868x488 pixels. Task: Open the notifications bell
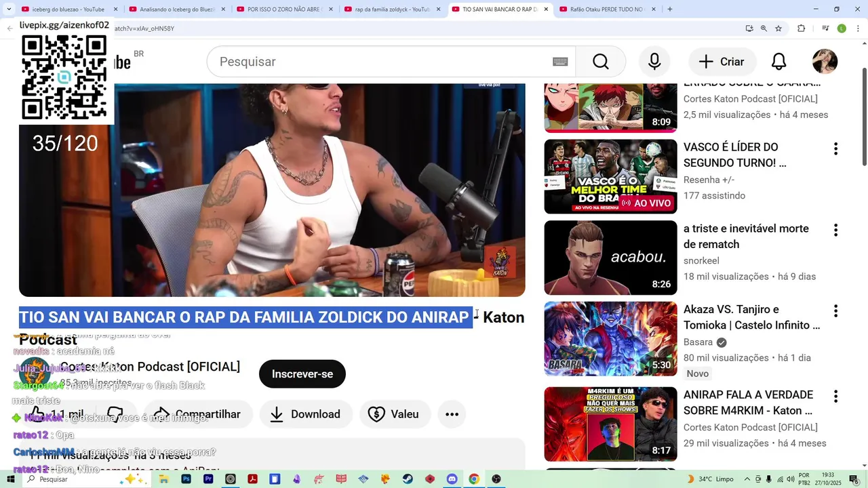pyautogui.click(x=779, y=62)
